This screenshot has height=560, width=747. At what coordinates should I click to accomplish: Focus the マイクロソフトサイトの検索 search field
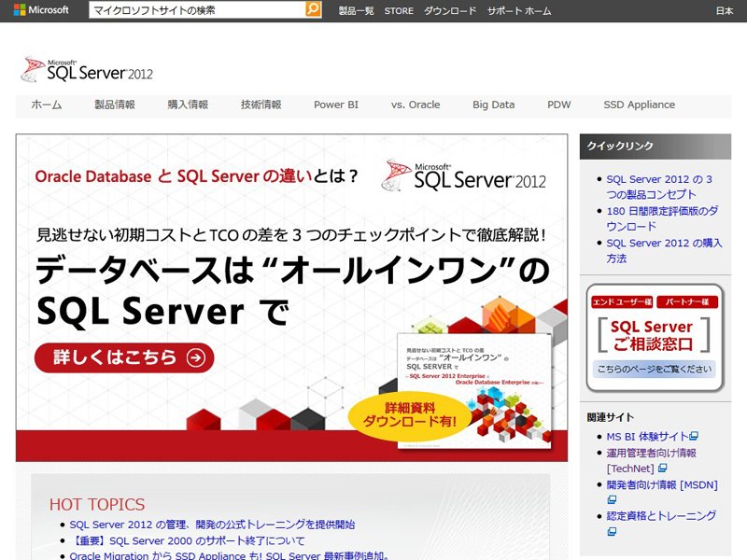pos(197,10)
